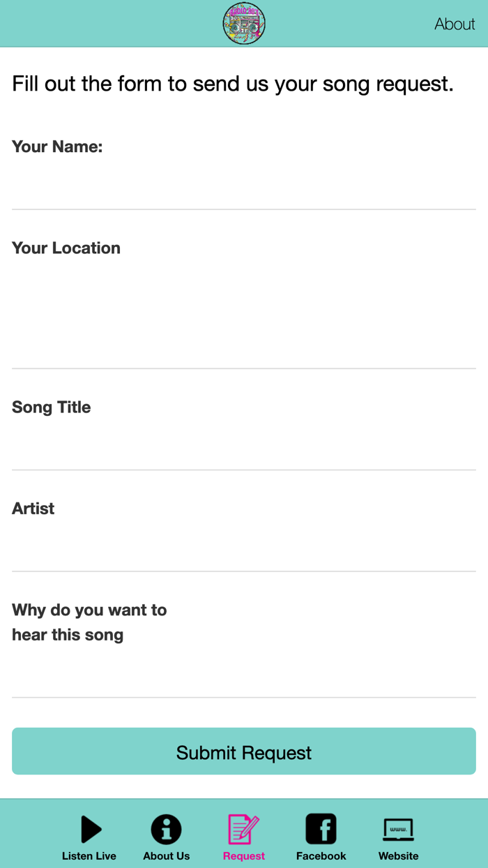Viewport: 488px width, 868px height.
Task: Tap the pink notepad pencil icon
Action: (243, 829)
